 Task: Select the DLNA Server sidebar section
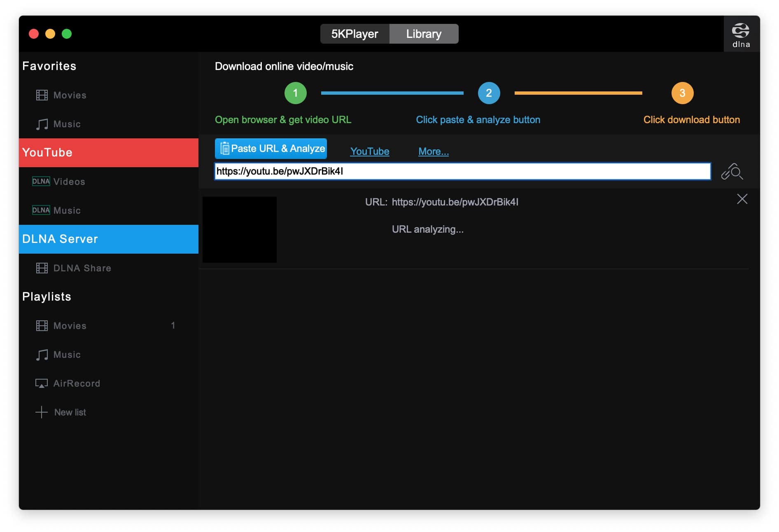point(109,239)
